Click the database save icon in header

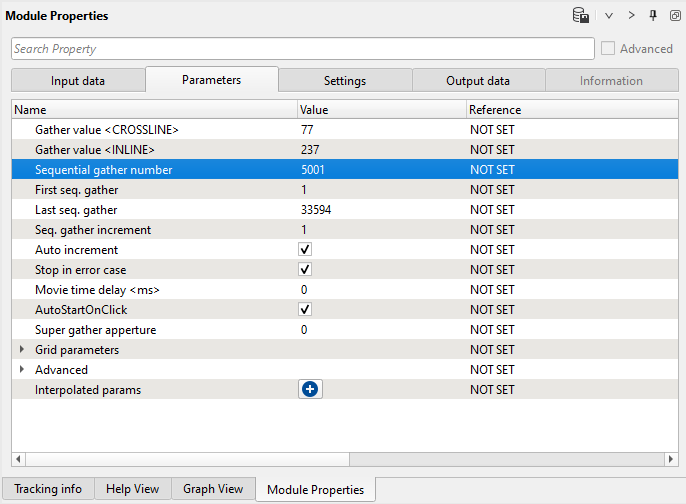click(x=580, y=16)
